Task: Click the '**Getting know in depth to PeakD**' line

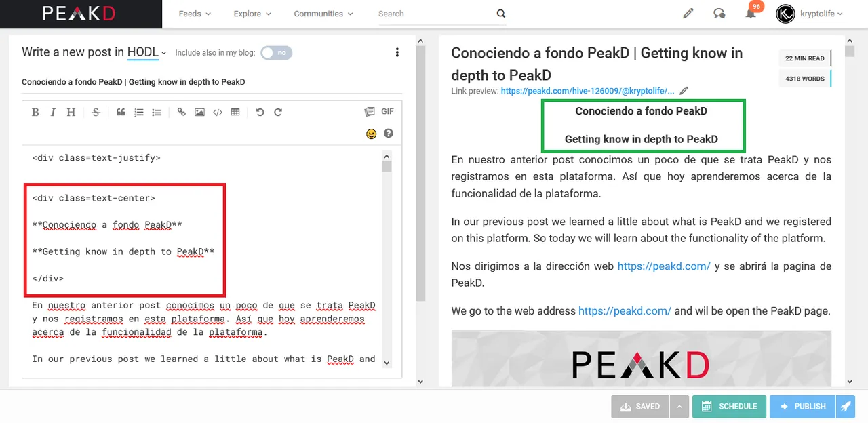Action: [x=123, y=251]
